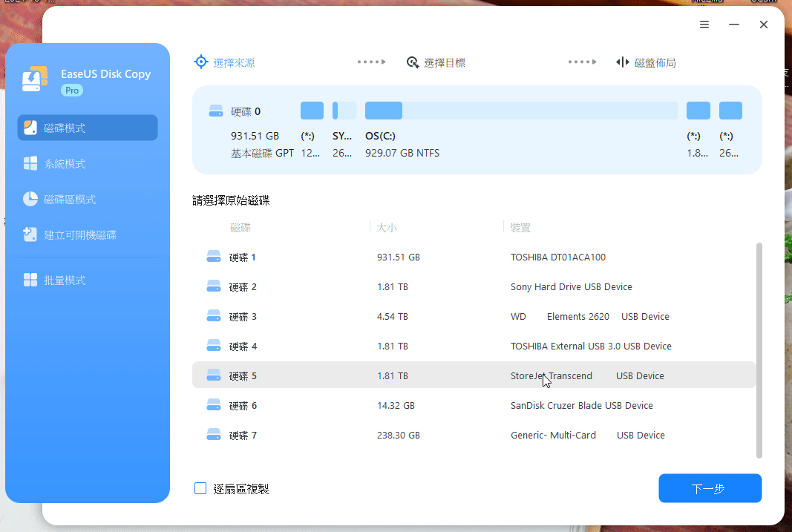Select 磁碟模式 in the sidebar
The image size is (792, 532).
click(x=88, y=128)
